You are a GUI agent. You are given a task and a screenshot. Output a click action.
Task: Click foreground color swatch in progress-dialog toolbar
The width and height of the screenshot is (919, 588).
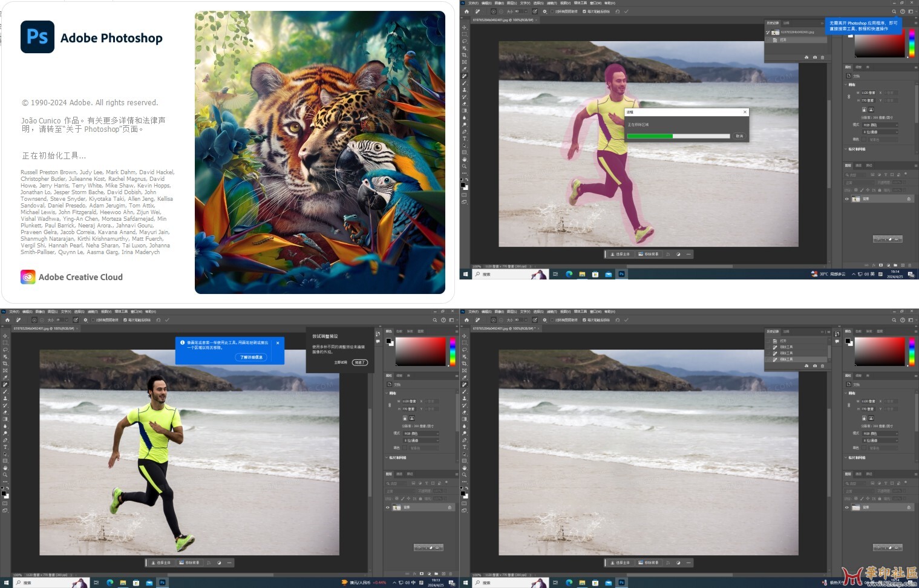tap(463, 185)
